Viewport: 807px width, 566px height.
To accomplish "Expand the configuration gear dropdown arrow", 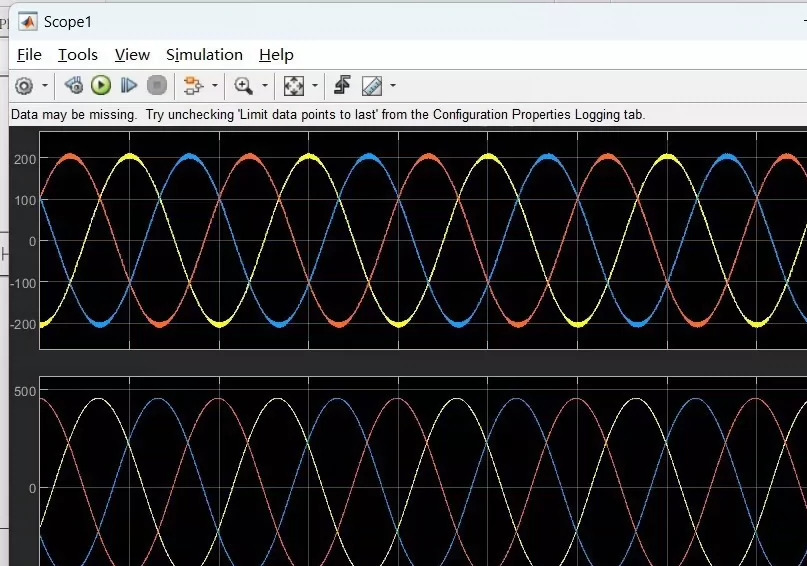I will [x=45, y=85].
